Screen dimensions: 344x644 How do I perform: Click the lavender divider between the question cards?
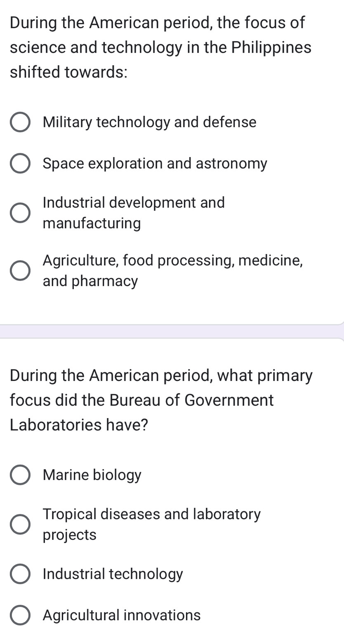point(172,331)
